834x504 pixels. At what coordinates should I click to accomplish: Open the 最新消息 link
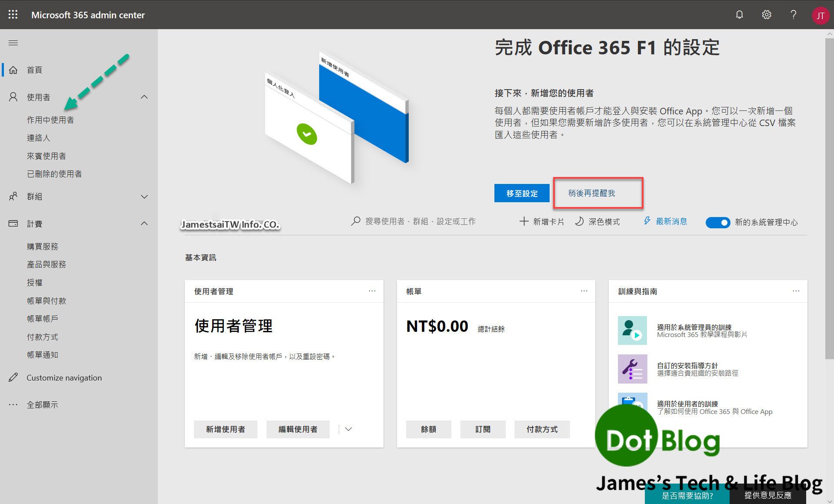(671, 221)
